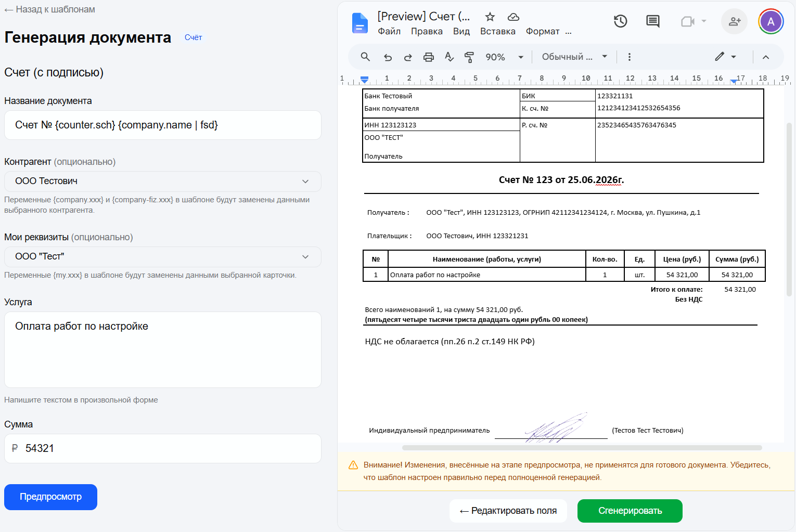
Task: Click the search magnifier icon in Docs toolbar
Action: tap(365, 57)
